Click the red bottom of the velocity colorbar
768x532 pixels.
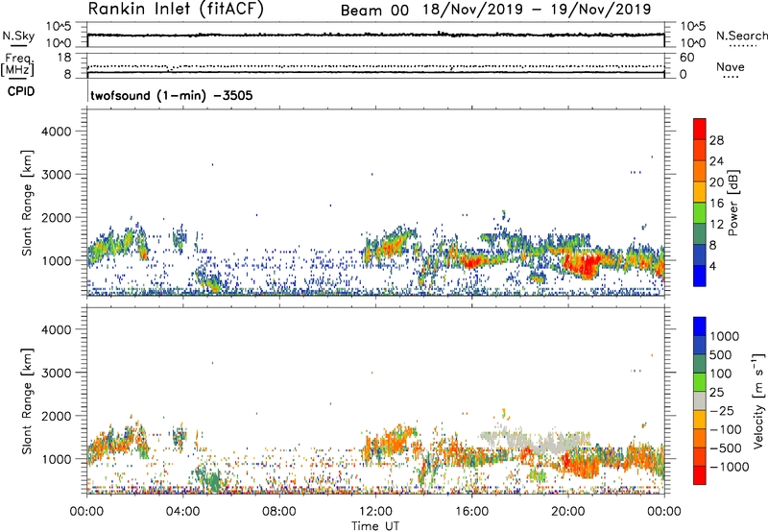[700, 475]
